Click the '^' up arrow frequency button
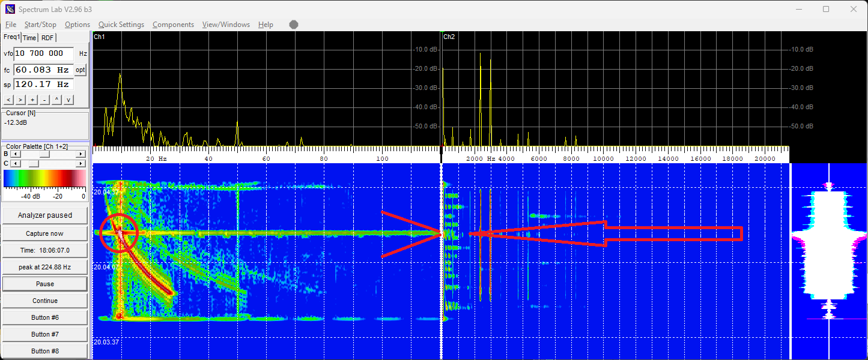The width and height of the screenshot is (868, 360). 56,100
